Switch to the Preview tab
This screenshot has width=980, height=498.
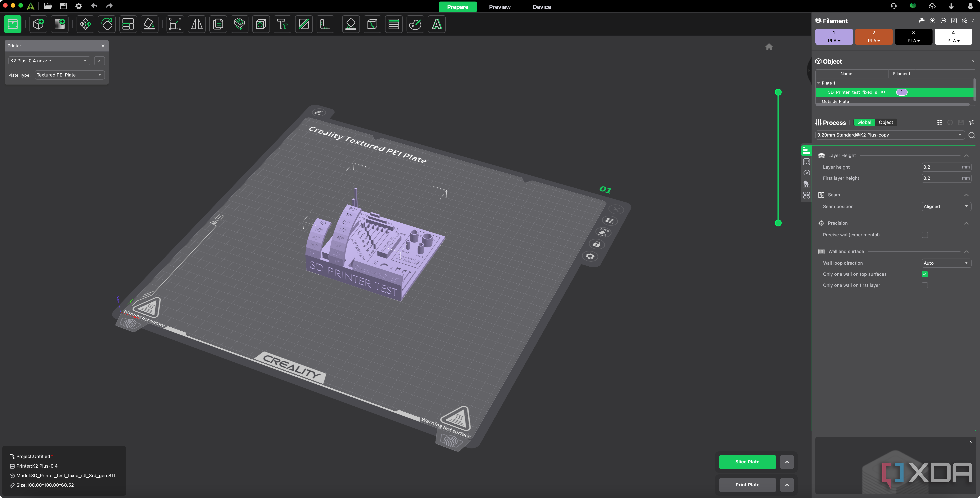(500, 7)
